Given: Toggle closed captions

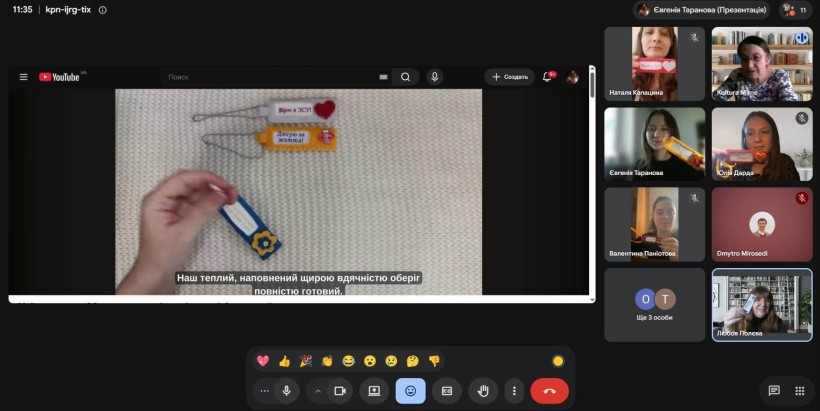Looking at the screenshot, I should (x=447, y=391).
